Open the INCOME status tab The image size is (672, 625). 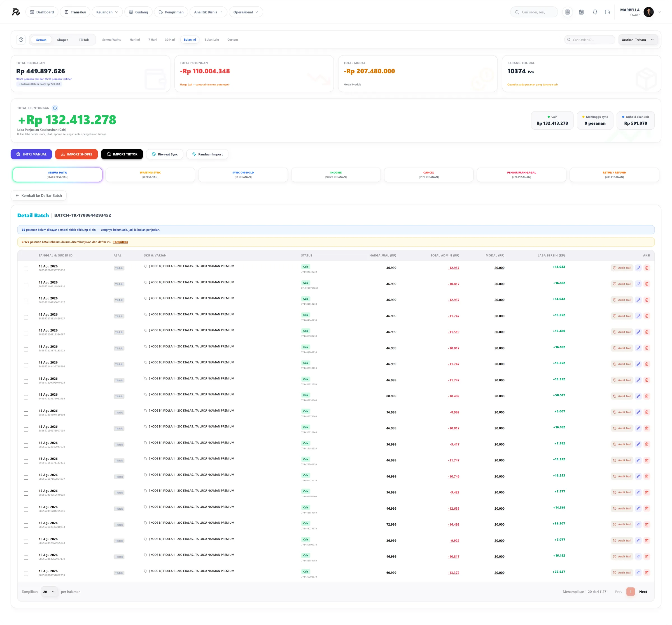336,175
